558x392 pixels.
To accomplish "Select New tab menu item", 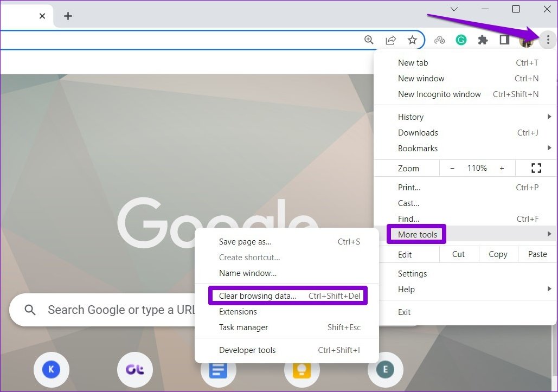I will (x=465, y=62).
